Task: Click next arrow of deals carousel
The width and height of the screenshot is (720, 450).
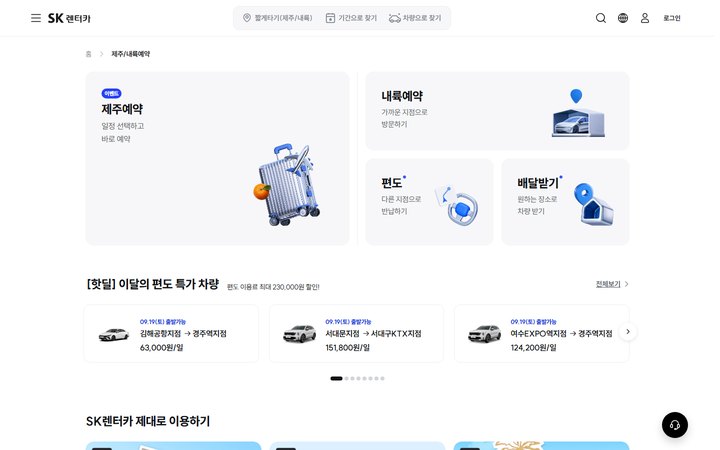Action: [628, 332]
